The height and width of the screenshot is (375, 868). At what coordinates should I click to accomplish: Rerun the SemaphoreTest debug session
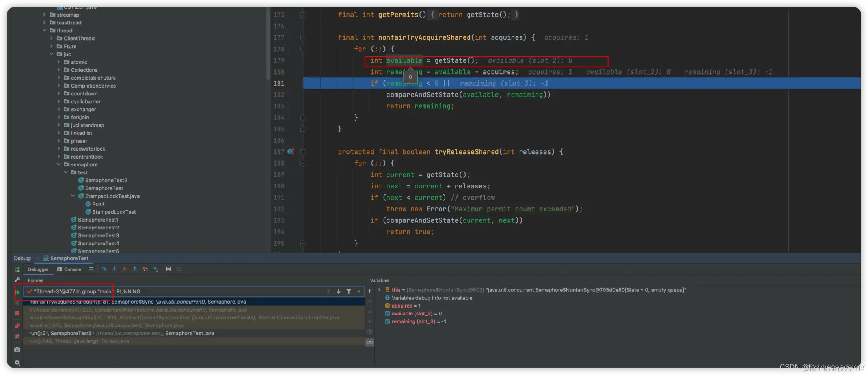pyautogui.click(x=17, y=269)
